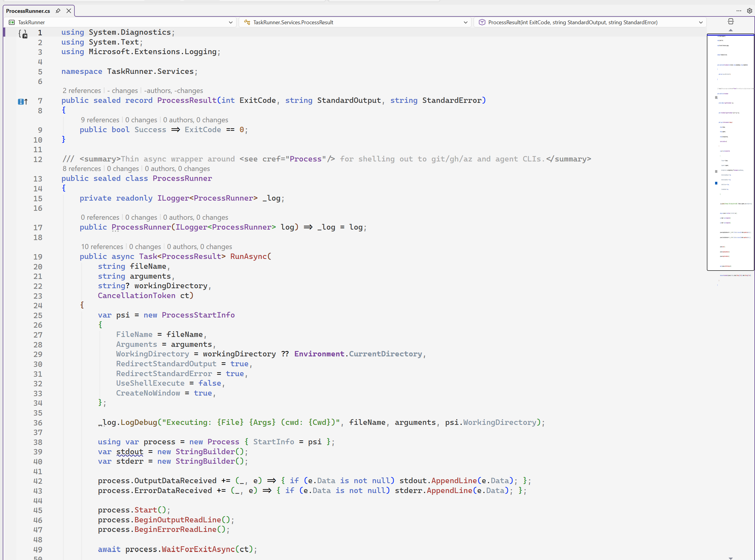Click the ProcessStartInfo type on line 25
755x560 pixels.
point(198,315)
